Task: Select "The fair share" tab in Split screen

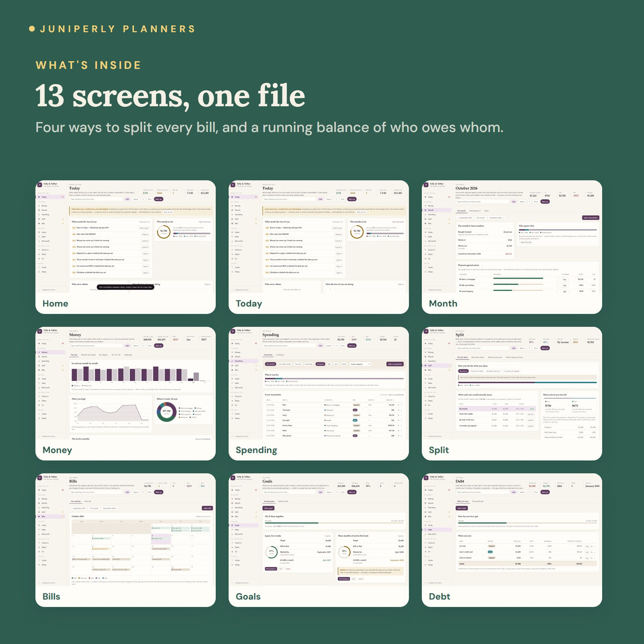Action: [463, 357]
